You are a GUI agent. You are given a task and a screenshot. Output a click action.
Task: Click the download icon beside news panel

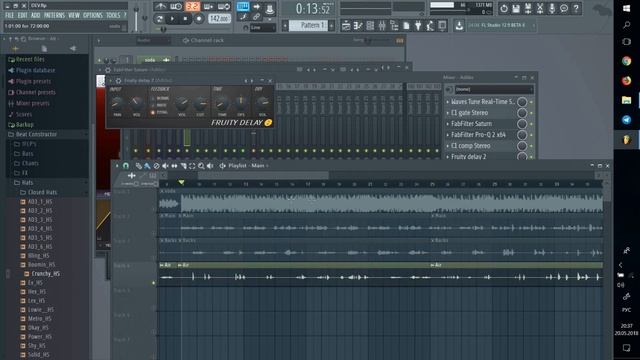click(459, 26)
